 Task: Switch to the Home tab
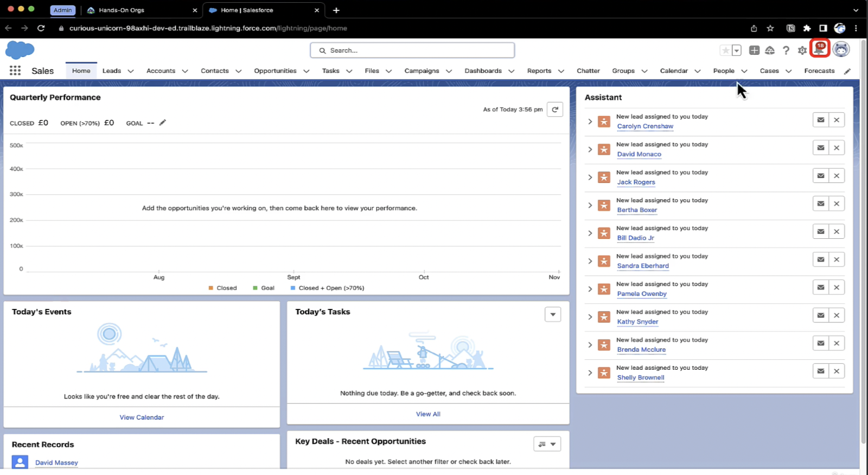(x=81, y=71)
